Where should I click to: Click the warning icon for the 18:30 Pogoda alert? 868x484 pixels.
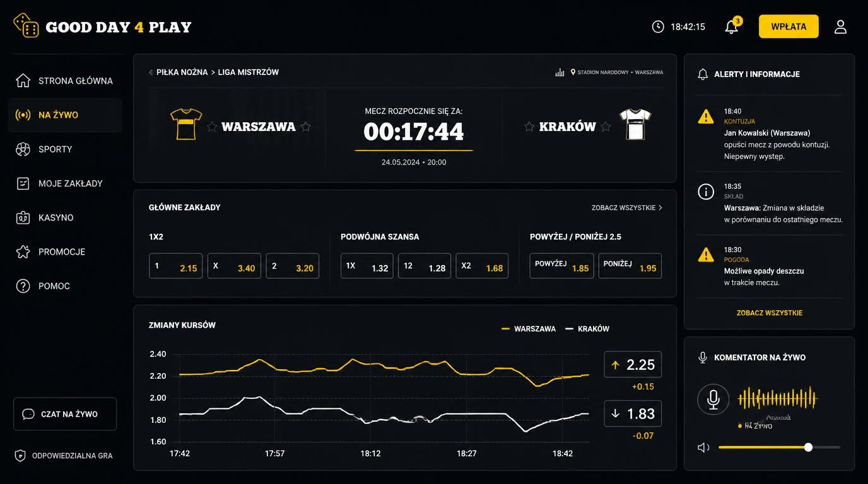point(706,255)
